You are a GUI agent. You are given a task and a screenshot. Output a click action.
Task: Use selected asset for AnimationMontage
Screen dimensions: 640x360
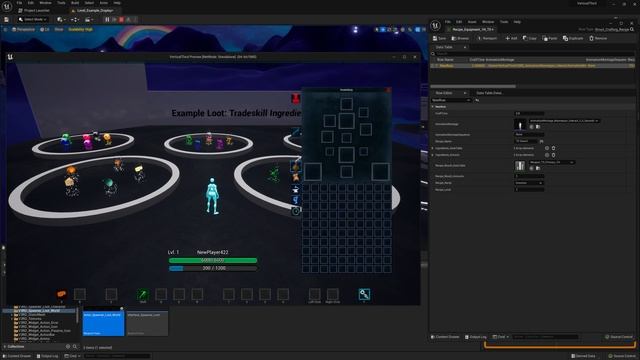tap(531, 127)
